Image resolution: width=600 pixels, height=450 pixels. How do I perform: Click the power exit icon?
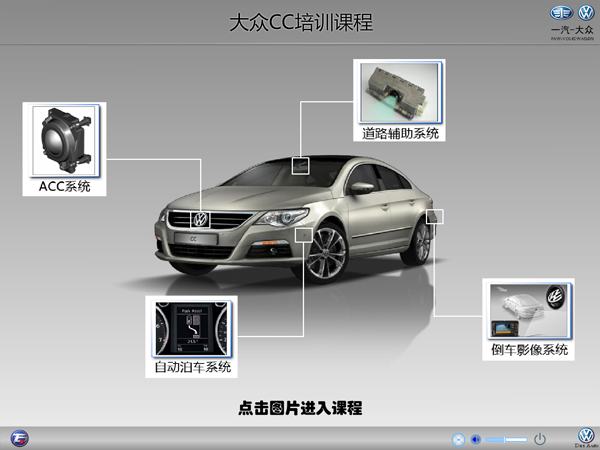[x=540, y=439]
